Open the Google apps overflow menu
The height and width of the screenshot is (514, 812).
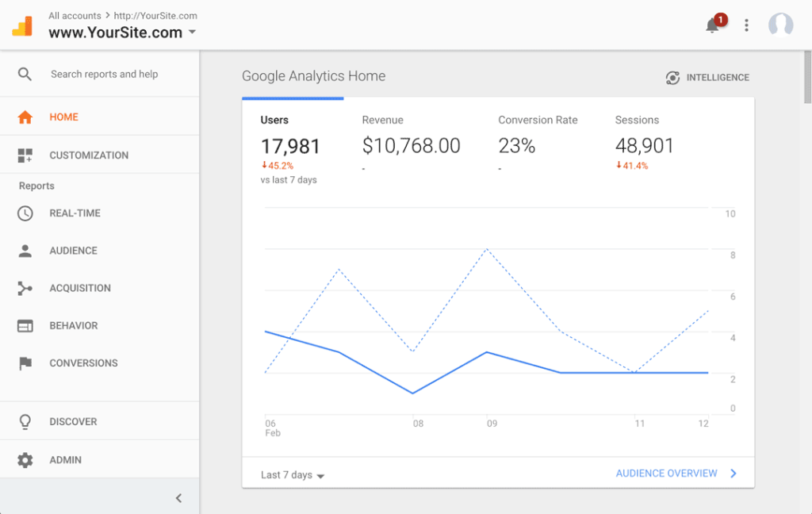click(746, 25)
